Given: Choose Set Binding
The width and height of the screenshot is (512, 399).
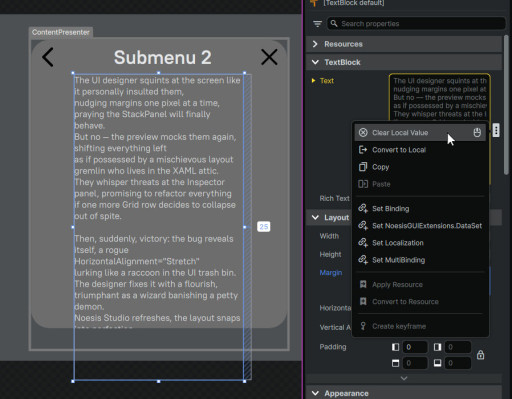Looking at the screenshot, I should tap(421, 209).
